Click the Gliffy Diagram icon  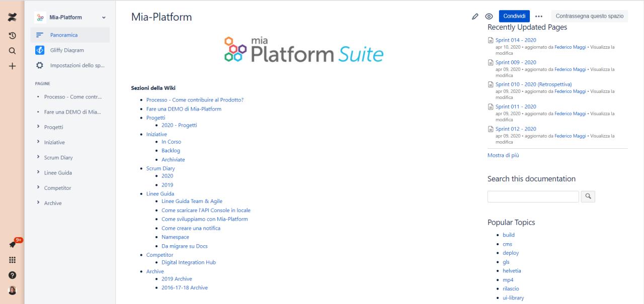coord(40,50)
